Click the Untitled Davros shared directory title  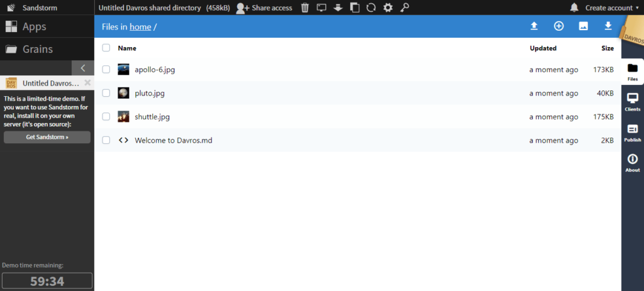[x=150, y=8]
